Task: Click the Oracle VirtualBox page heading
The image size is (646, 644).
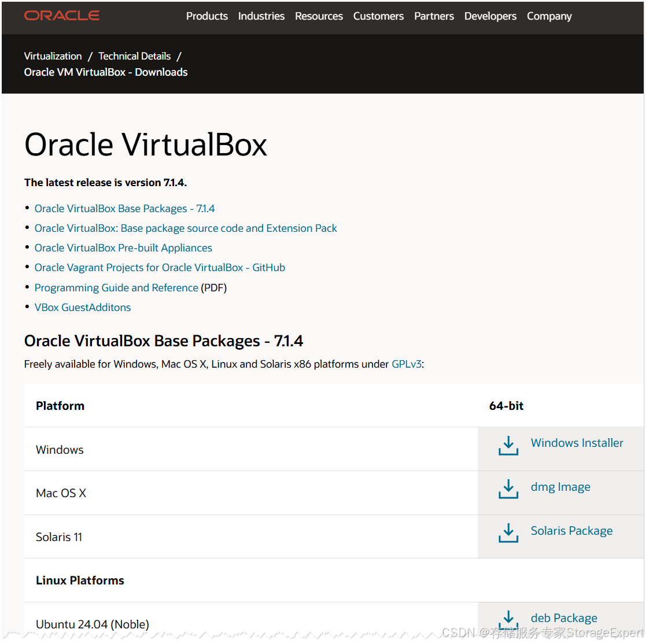Action: click(145, 145)
